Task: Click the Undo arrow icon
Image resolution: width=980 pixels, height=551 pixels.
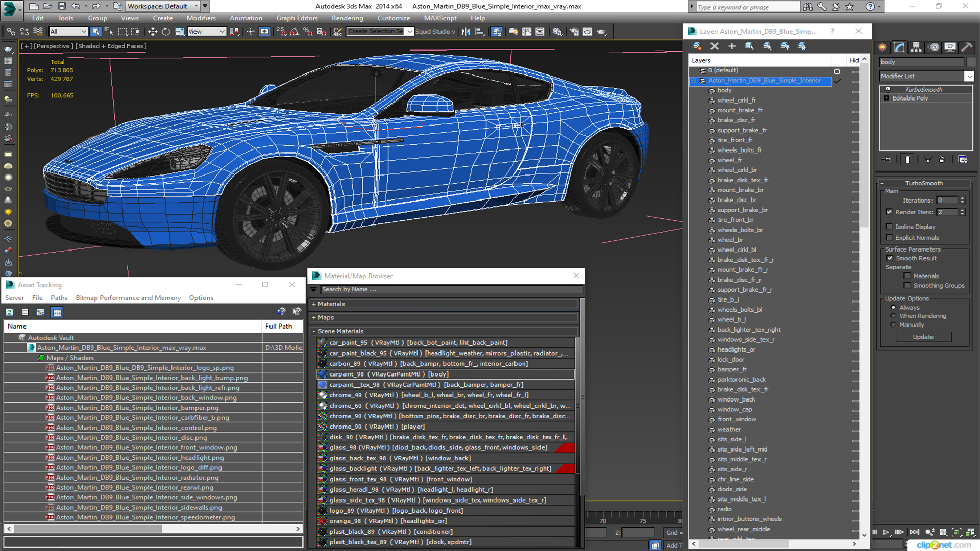Action: coord(76,6)
